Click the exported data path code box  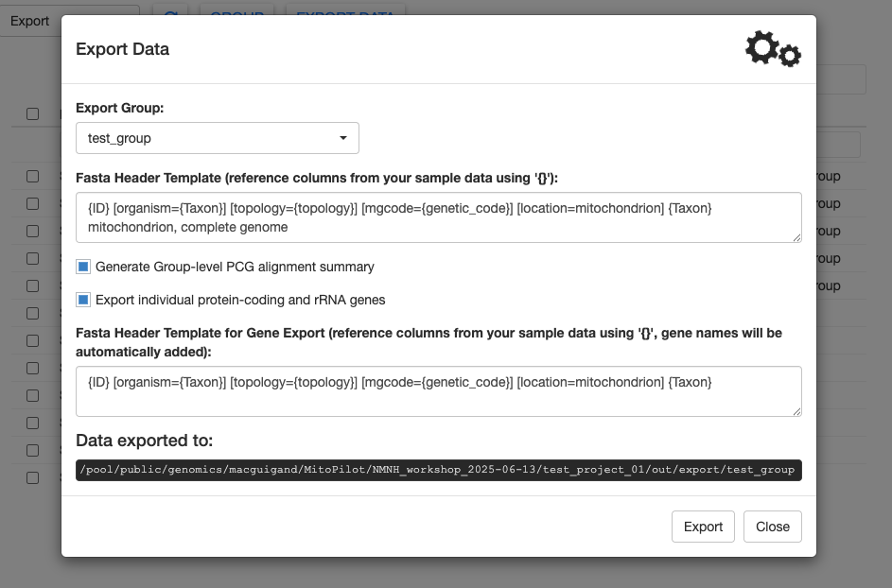[x=439, y=470]
